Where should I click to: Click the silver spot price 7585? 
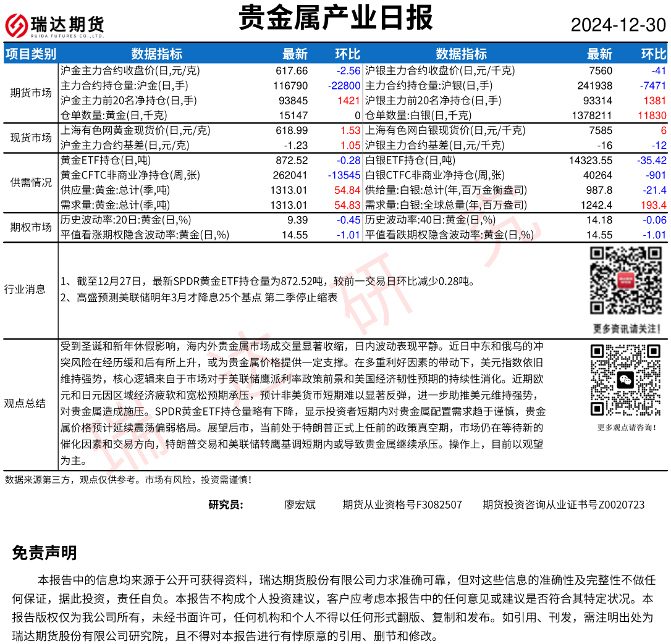(601, 130)
